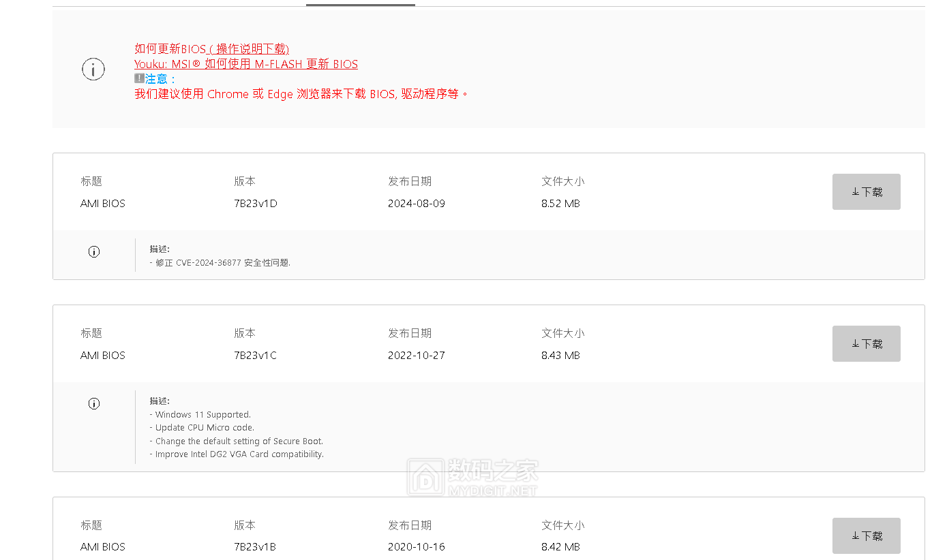Click the info icon in 7B23v1D description
The width and height of the screenshot is (947, 560).
tap(94, 251)
